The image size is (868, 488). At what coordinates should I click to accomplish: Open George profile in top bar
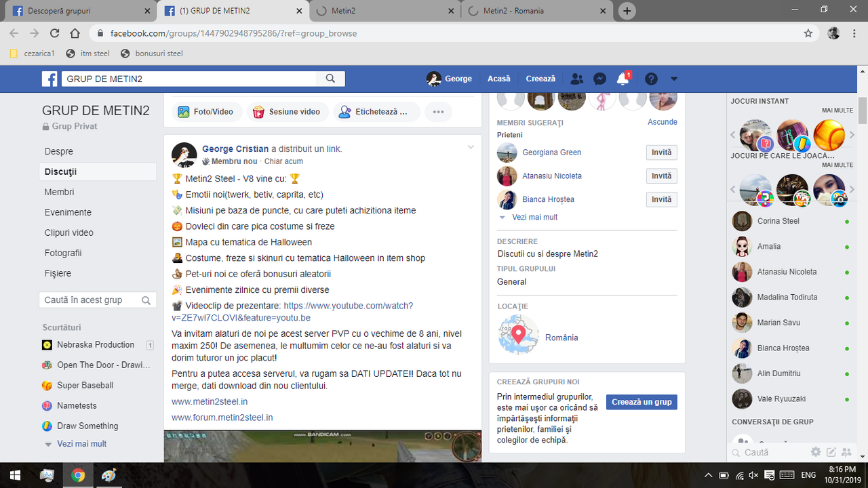coord(450,79)
